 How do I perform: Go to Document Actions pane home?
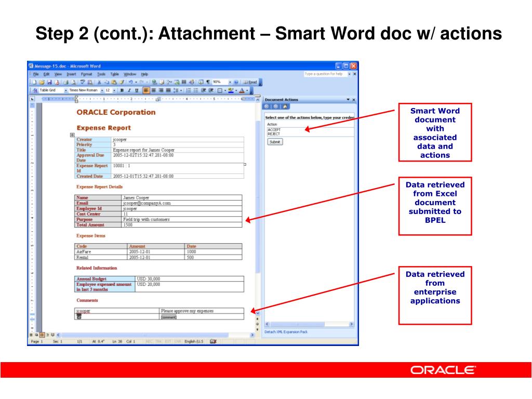(285, 107)
